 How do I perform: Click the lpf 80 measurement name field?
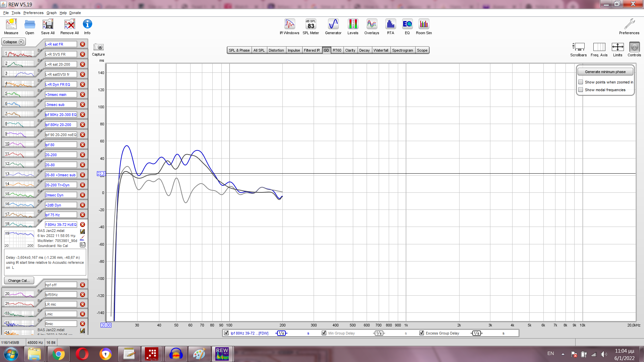tap(61, 145)
